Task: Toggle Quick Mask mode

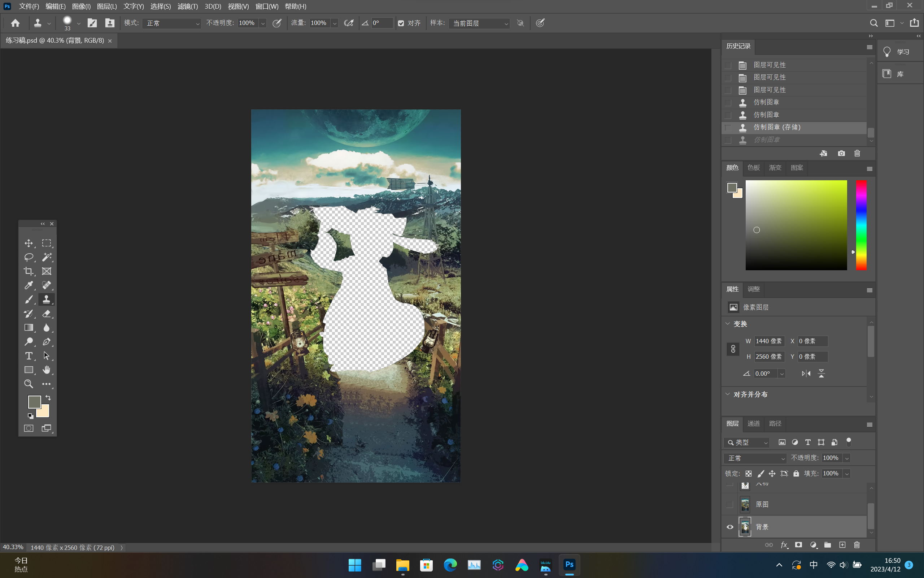Action: click(29, 428)
